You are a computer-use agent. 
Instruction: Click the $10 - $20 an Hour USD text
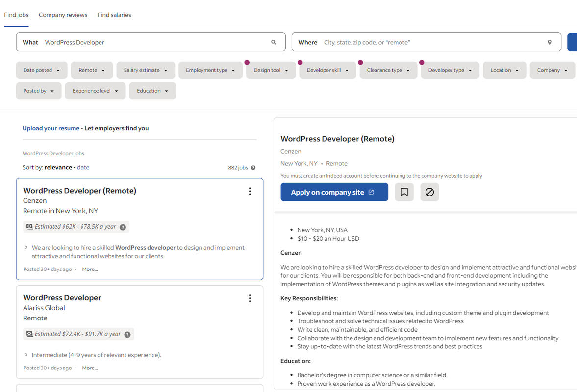(x=328, y=239)
